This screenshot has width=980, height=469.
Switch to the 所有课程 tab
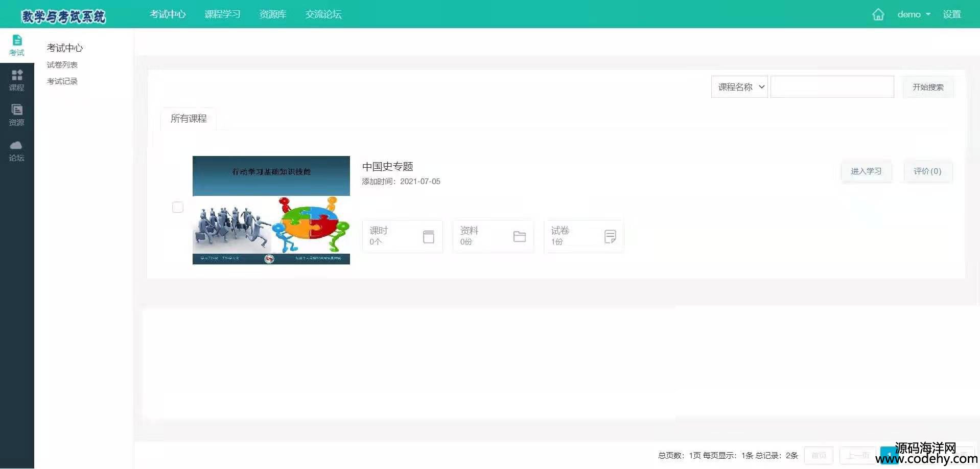tap(189, 119)
